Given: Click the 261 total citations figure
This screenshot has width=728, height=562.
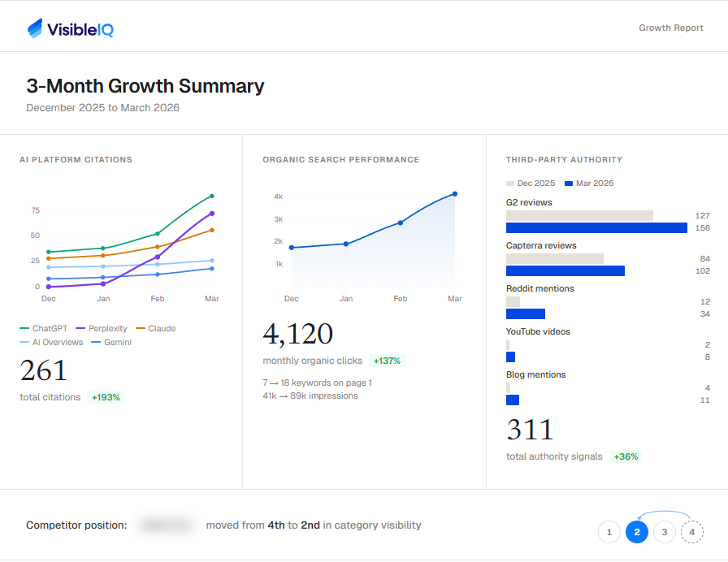Looking at the screenshot, I should point(44,370).
